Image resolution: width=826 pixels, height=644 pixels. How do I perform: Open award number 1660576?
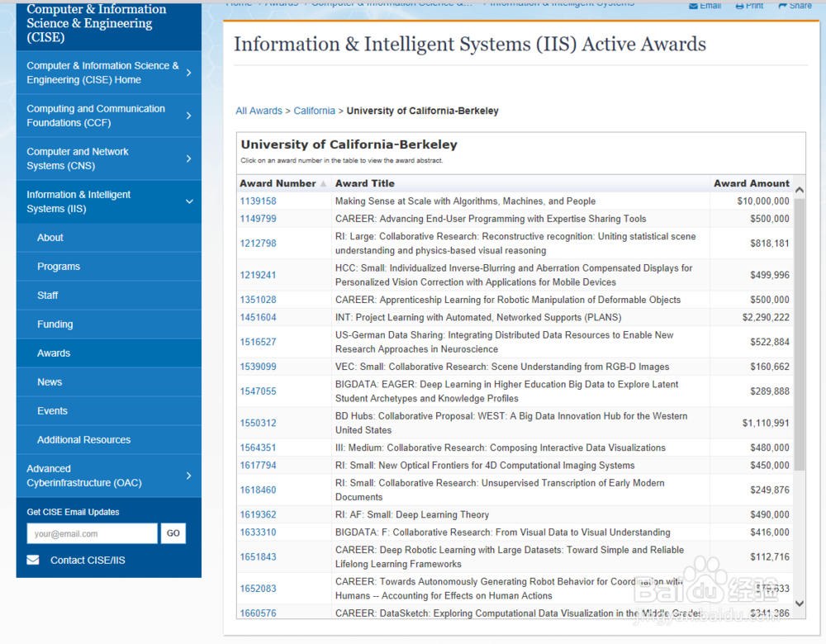pyautogui.click(x=258, y=613)
